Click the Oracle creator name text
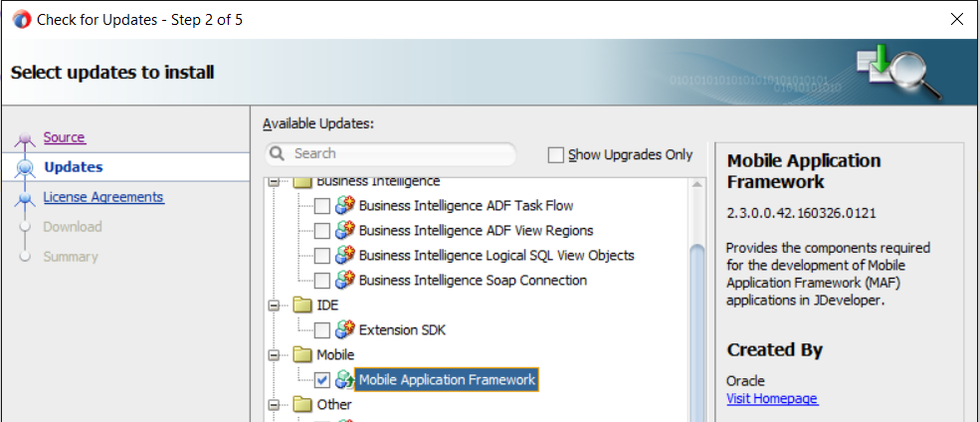This screenshot has width=980, height=422. [745, 381]
